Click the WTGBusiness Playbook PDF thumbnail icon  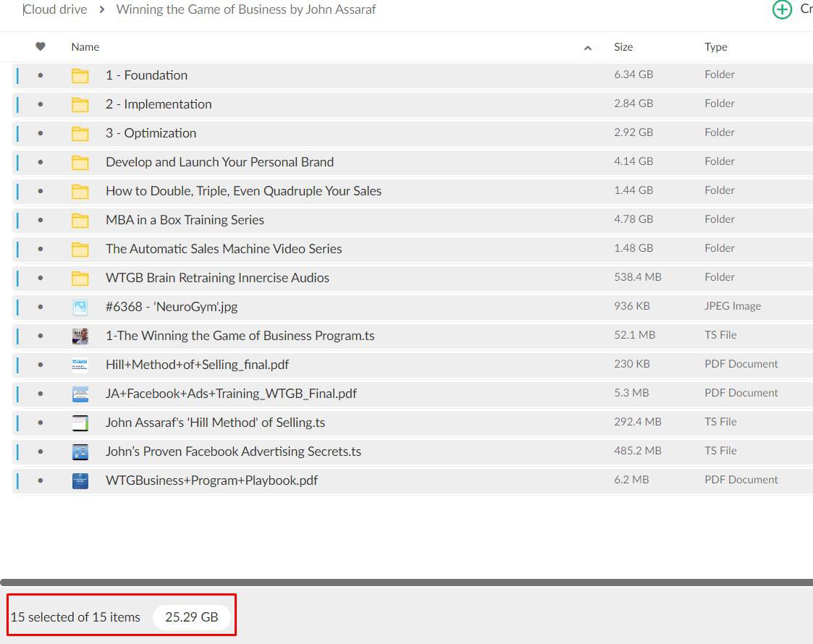pyautogui.click(x=80, y=480)
